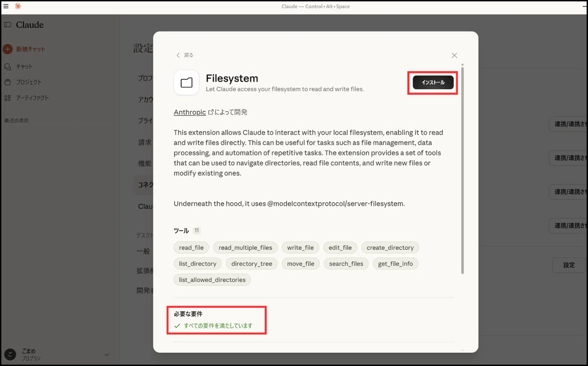Open the Anthropic developer link

(190, 112)
